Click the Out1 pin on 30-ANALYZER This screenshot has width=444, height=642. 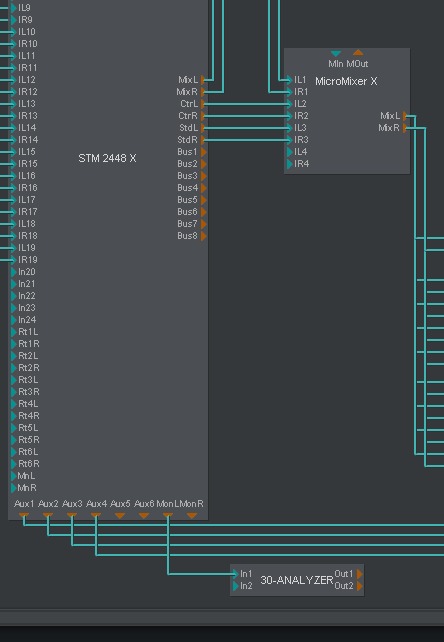pyautogui.click(x=360, y=574)
